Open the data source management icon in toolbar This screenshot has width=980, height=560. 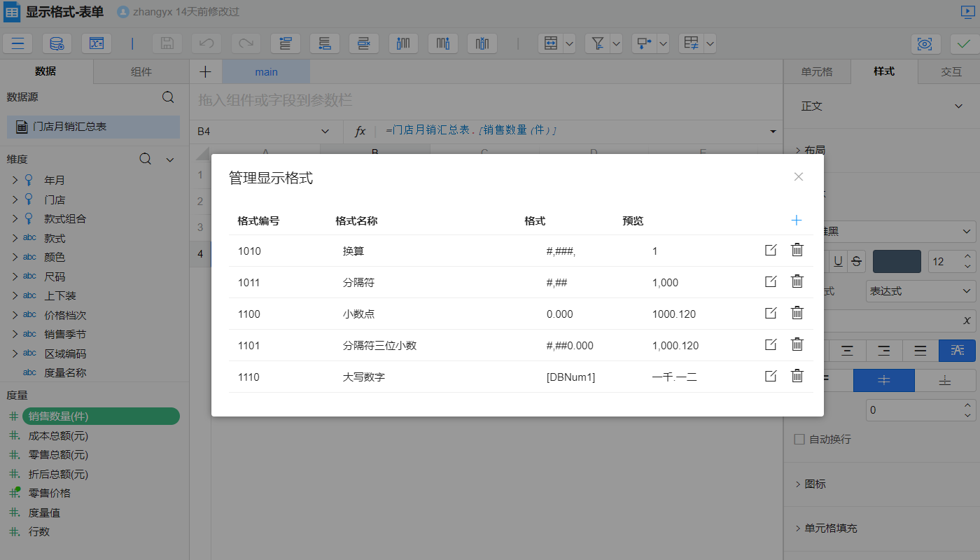pyautogui.click(x=57, y=43)
